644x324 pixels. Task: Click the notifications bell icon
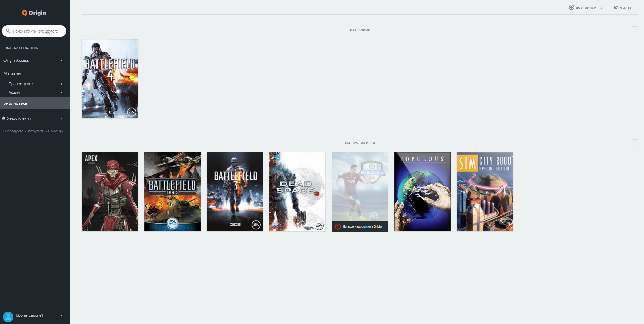coord(4,118)
